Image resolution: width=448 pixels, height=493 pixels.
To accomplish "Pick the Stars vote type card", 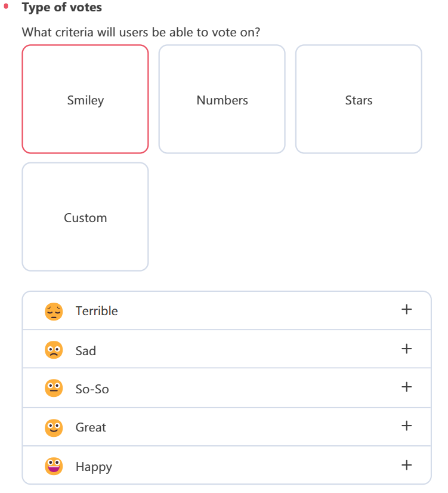I will pyautogui.click(x=359, y=99).
